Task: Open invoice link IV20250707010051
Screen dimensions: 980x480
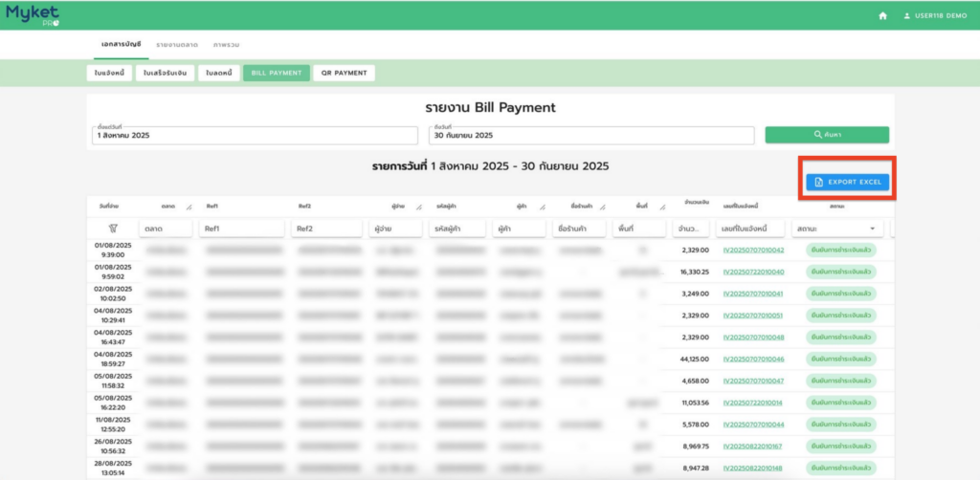Action: pyautogui.click(x=753, y=316)
